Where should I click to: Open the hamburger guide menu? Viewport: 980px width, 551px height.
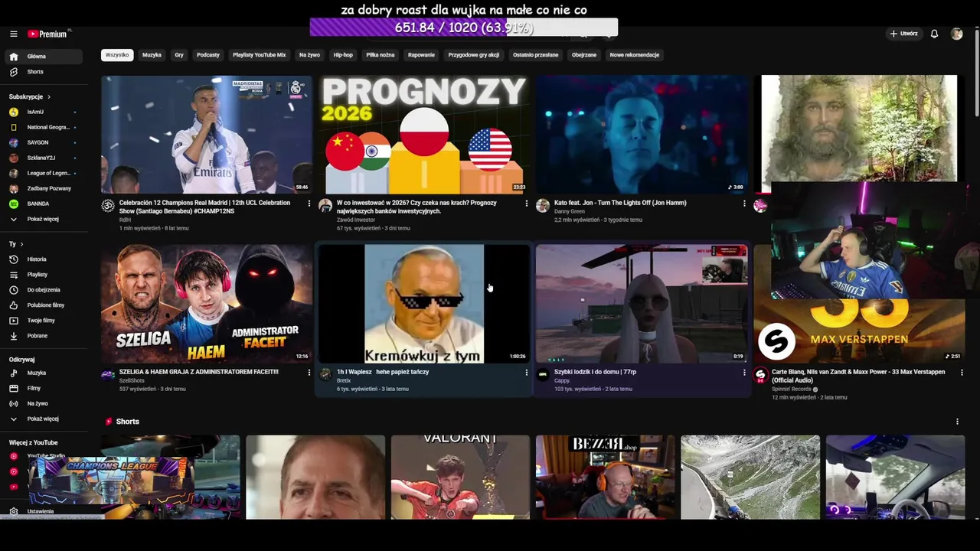[13, 34]
